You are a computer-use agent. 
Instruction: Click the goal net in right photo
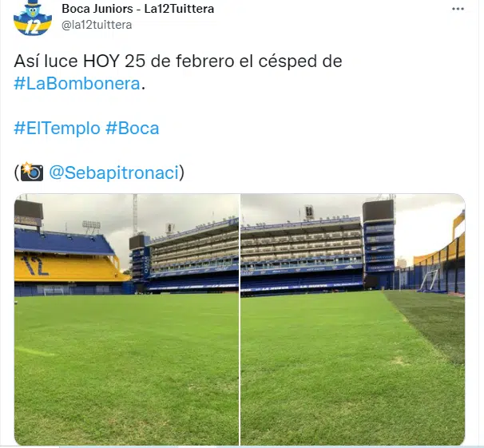tap(428, 280)
